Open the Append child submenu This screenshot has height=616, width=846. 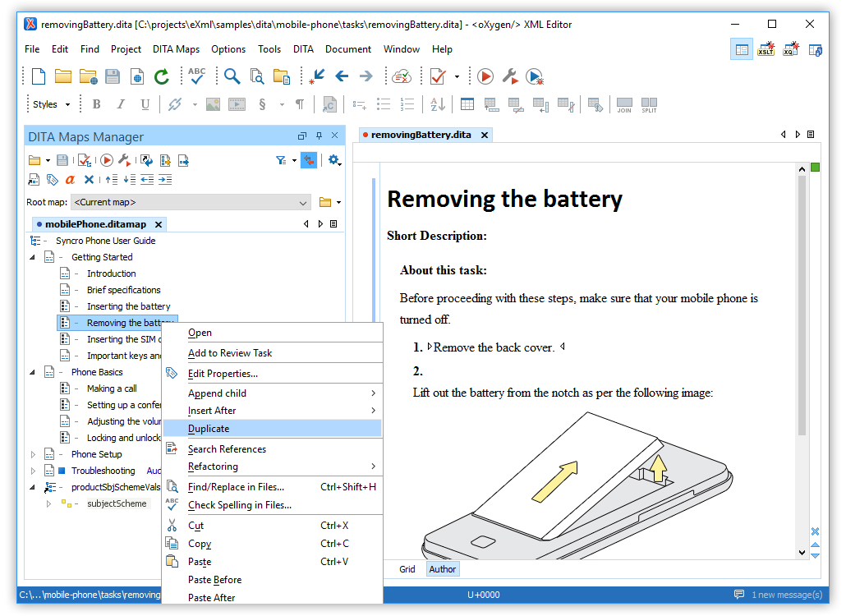tap(273, 393)
